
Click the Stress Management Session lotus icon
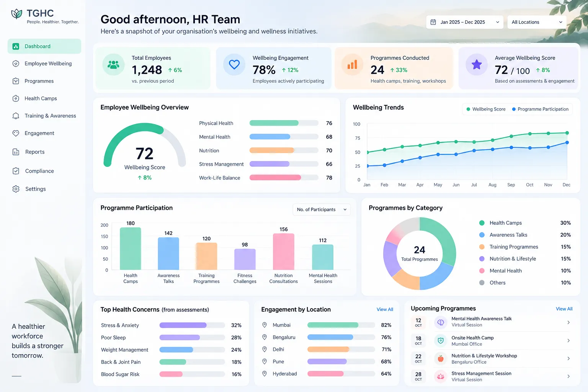point(441,376)
